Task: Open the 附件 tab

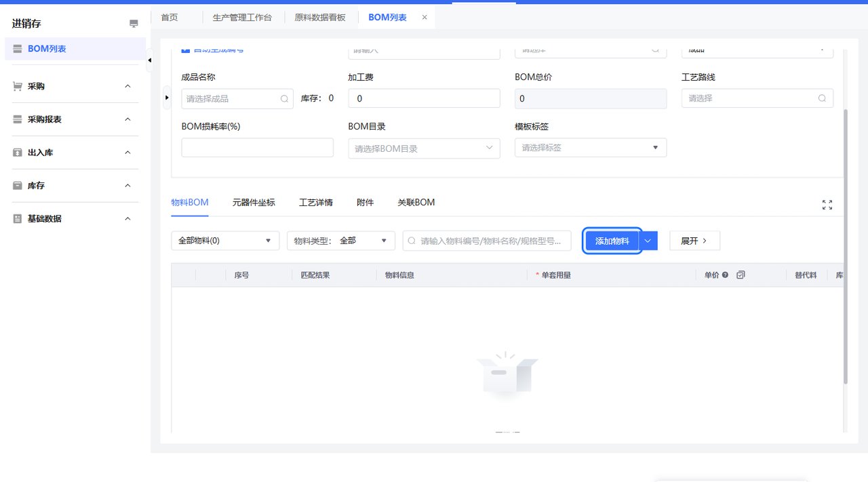Action: (x=366, y=203)
